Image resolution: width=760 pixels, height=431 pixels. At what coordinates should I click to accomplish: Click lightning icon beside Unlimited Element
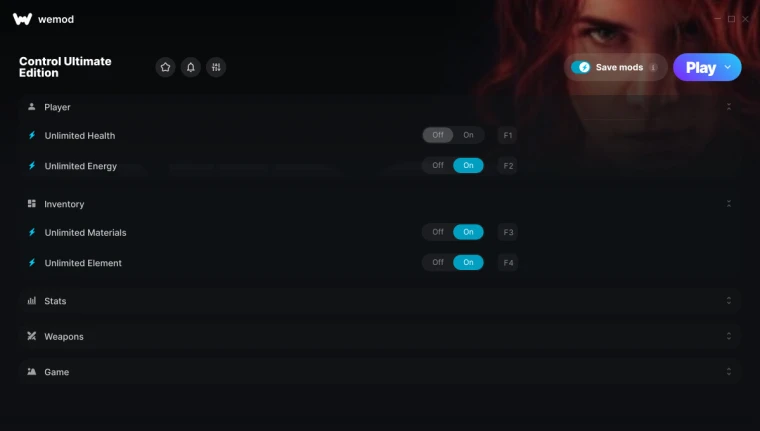pos(32,263)
